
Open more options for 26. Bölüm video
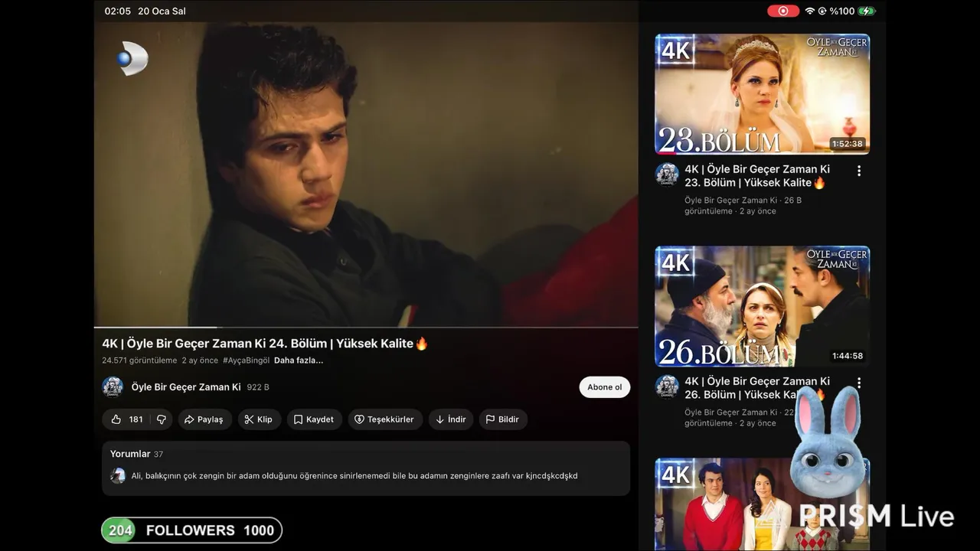[859, 383]
